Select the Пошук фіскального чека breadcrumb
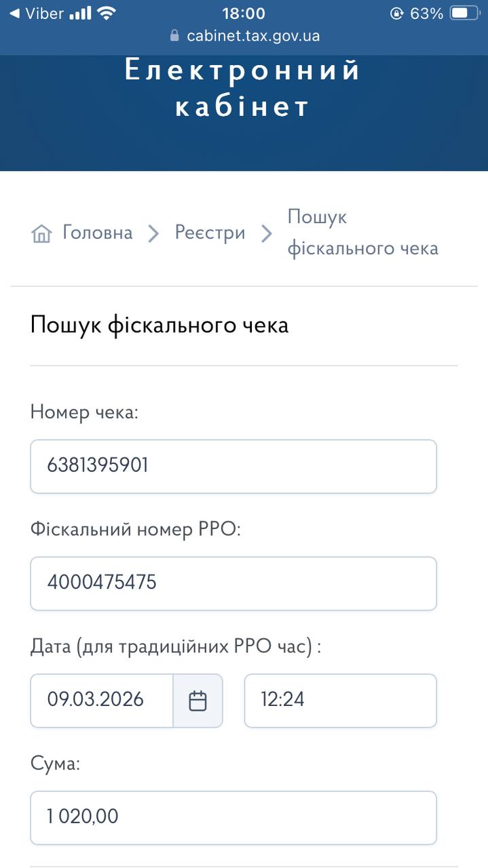 click(x=362, y=233)
